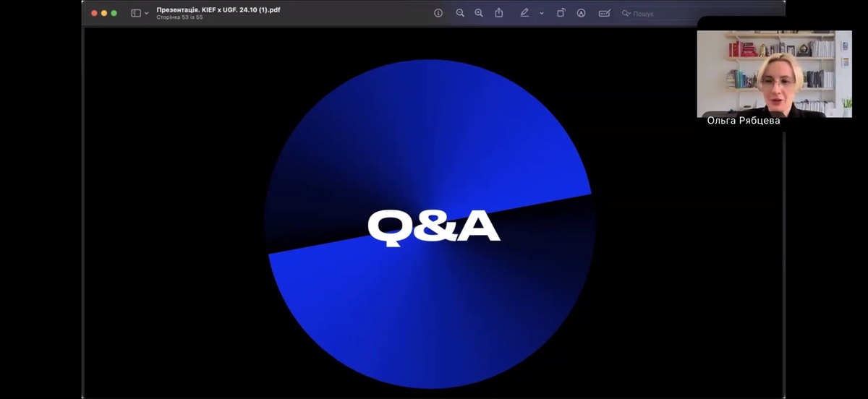Click the Q&A slide text

[x=433, y=226]
